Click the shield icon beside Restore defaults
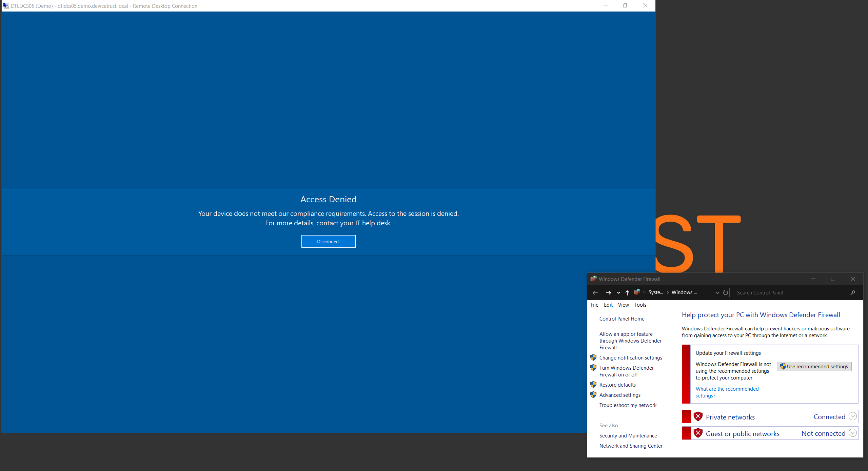Screen dimensions: 868x471 (593, 385)
